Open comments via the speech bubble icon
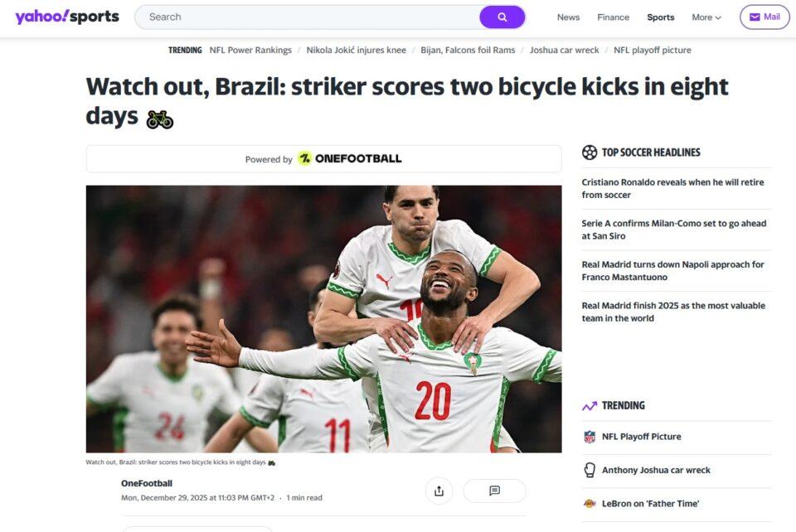This screenshot has width=796, height=532. point(494,491)
